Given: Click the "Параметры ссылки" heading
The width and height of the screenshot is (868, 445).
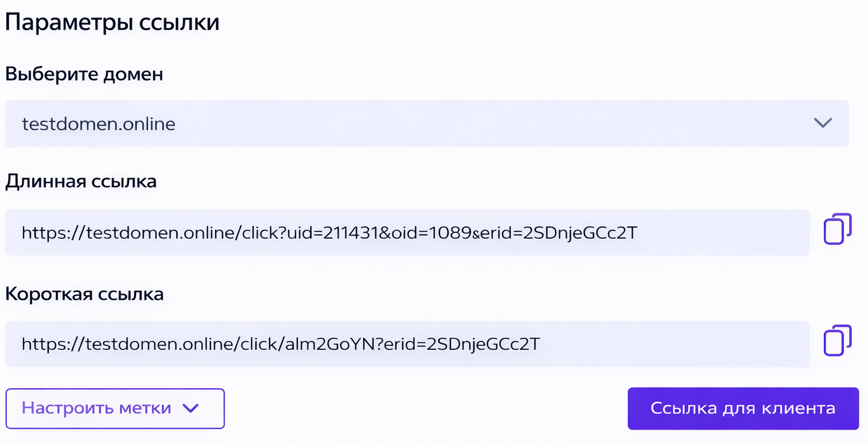Looking at the screenshot, I should (x=112, y=22).
